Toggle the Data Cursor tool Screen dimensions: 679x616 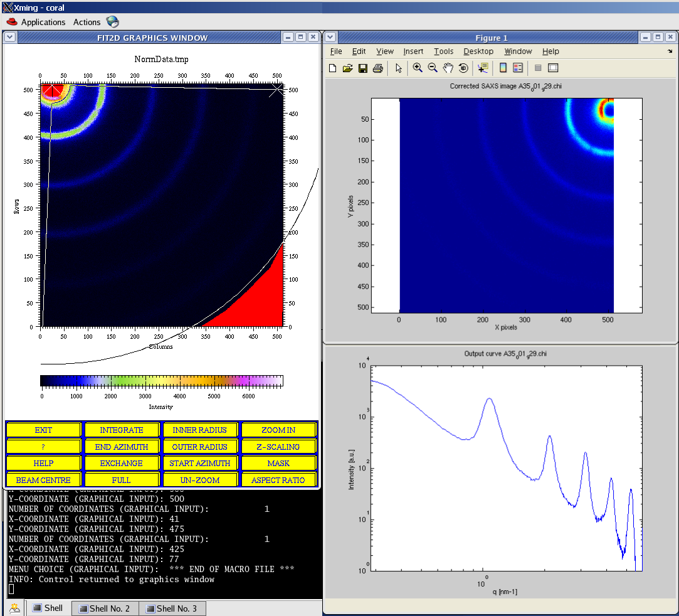coord(483,68)
